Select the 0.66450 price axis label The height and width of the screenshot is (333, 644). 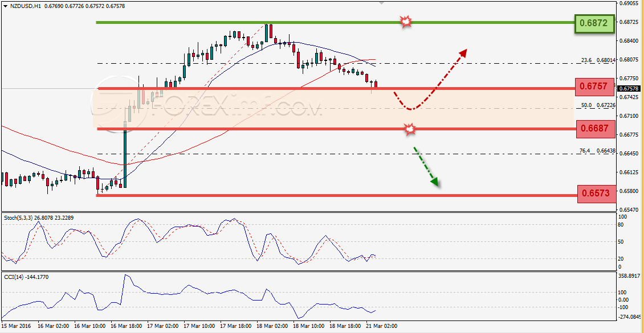tap(629, 153)
